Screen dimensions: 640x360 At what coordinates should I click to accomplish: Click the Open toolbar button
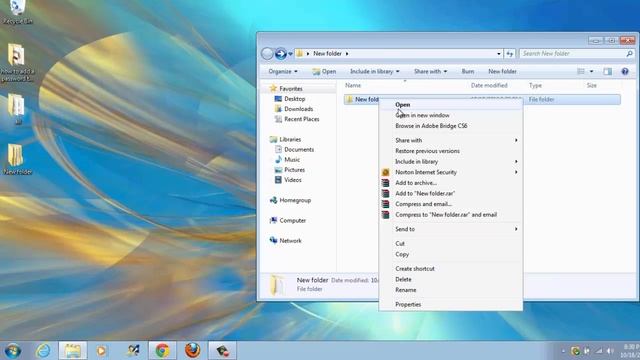click(324, 71)
